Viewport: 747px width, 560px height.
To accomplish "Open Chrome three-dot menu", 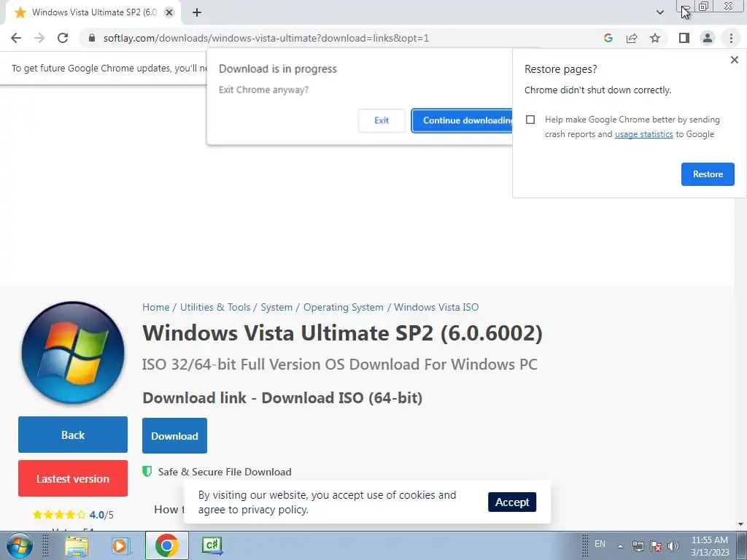I will [x=731, y=38].
